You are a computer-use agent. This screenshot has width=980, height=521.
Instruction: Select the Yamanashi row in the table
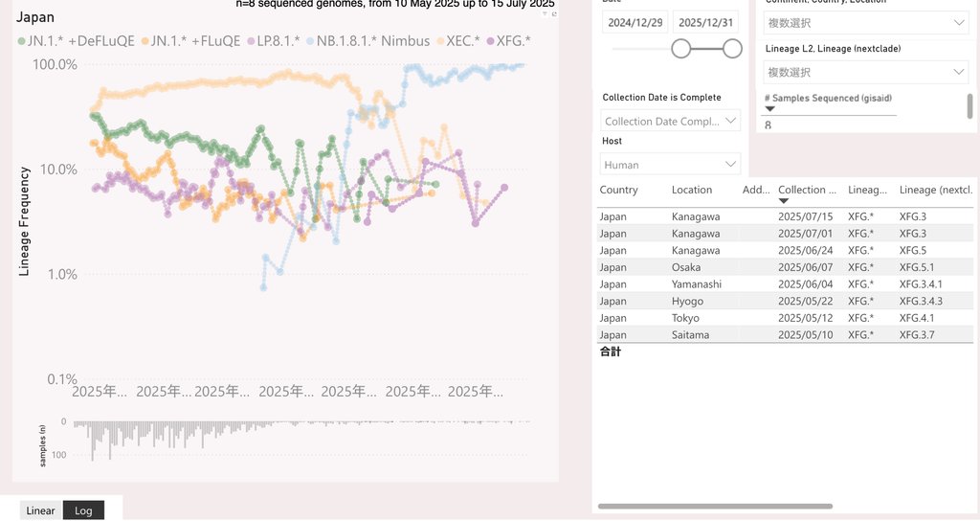pos(696,284)
